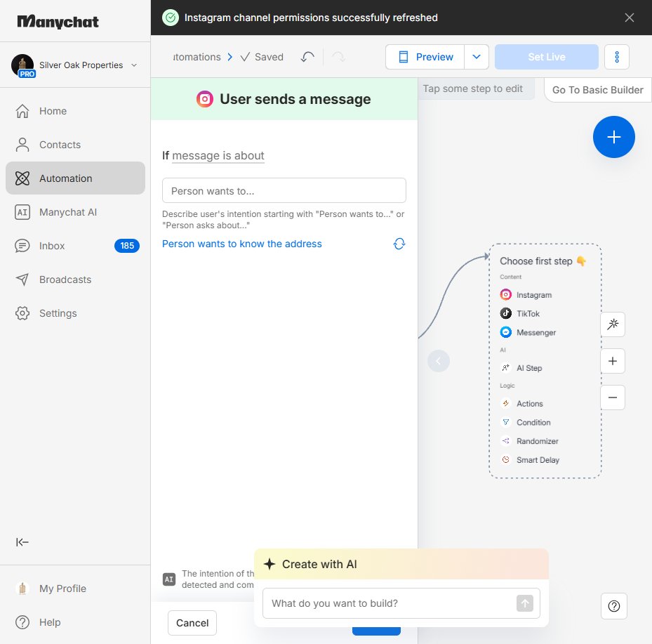The width and height of the screenshot is (652, 644).
Task: Click the 'Person wants to...' input field
Action: point(284,190)
